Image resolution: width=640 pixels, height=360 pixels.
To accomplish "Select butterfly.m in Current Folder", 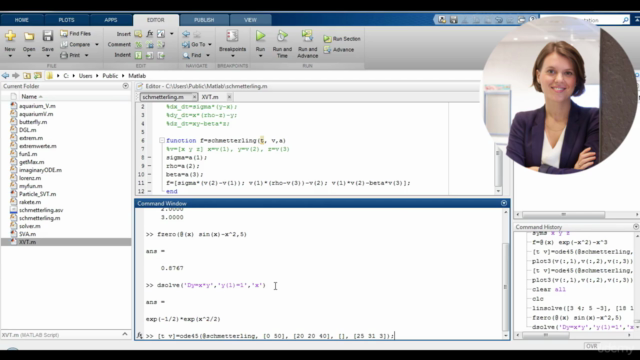I will [33, 122].
